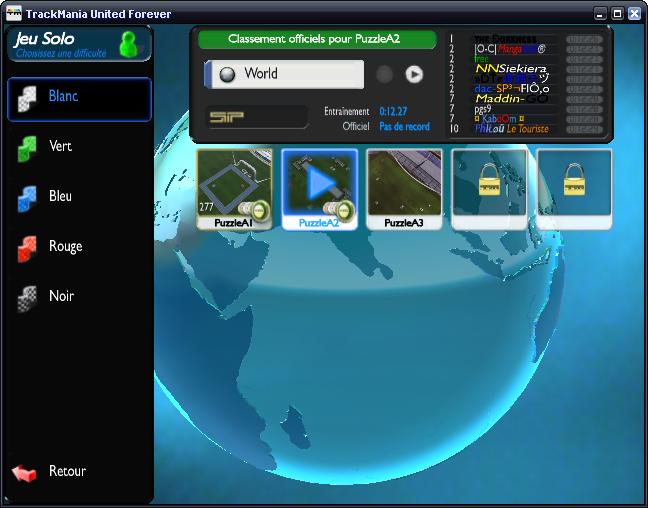Select the Blanc white flag icon
The height and width of the screenshot is (508, 648).
tap(27, 98)
